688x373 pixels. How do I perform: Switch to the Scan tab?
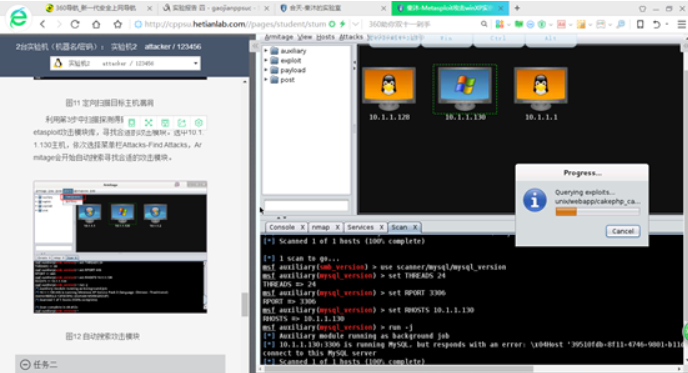[x=399, y=227]
